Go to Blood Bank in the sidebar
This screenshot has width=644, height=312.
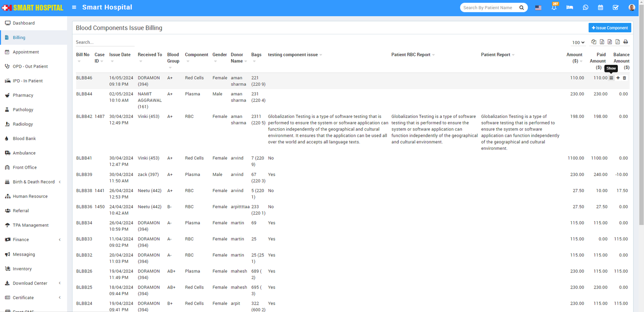tap(24, 138)
